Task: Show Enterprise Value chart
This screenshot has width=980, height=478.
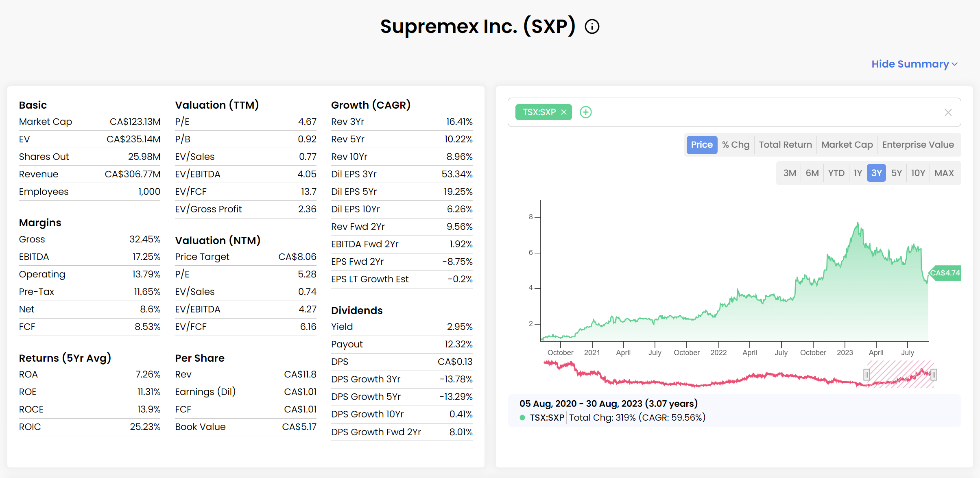Action: 918,145
